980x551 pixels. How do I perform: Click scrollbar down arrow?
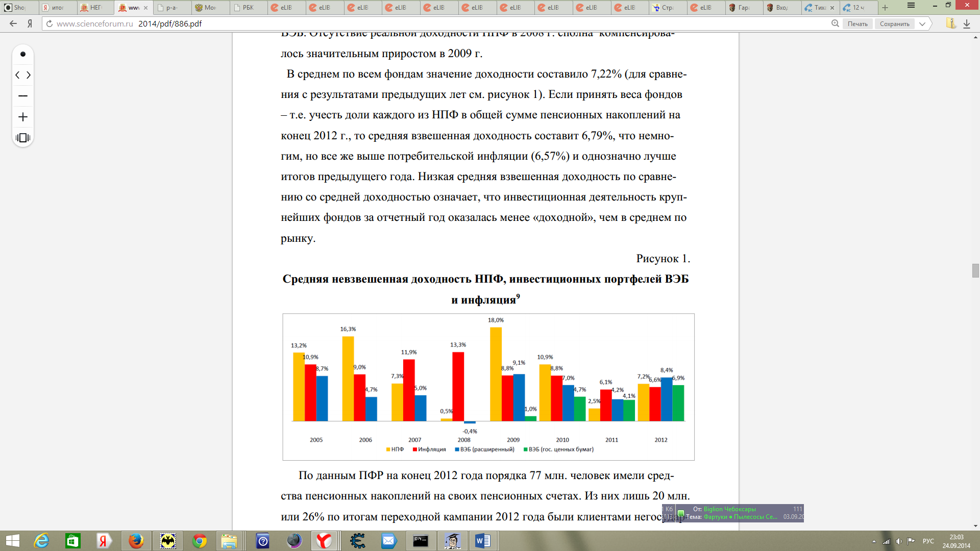click(975, 526)
